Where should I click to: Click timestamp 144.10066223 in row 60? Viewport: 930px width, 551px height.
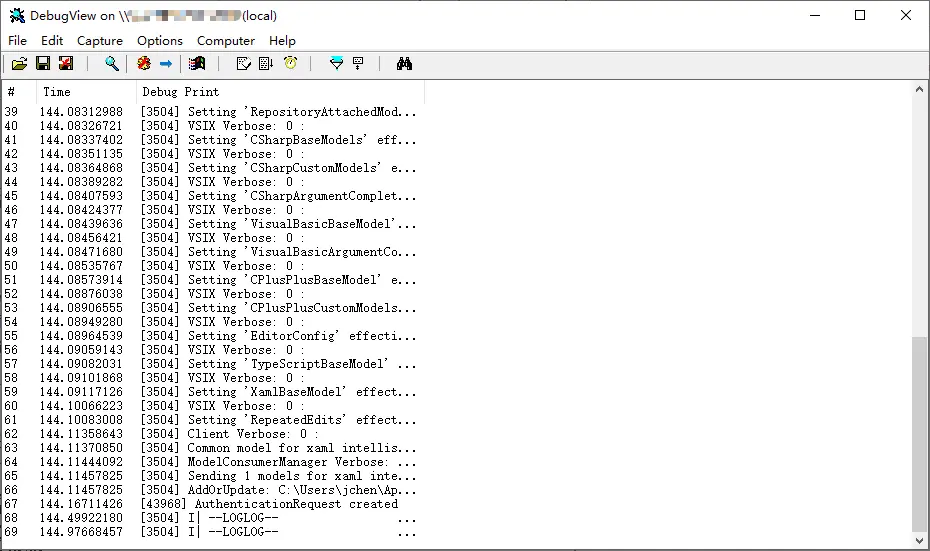coord(81,406)
